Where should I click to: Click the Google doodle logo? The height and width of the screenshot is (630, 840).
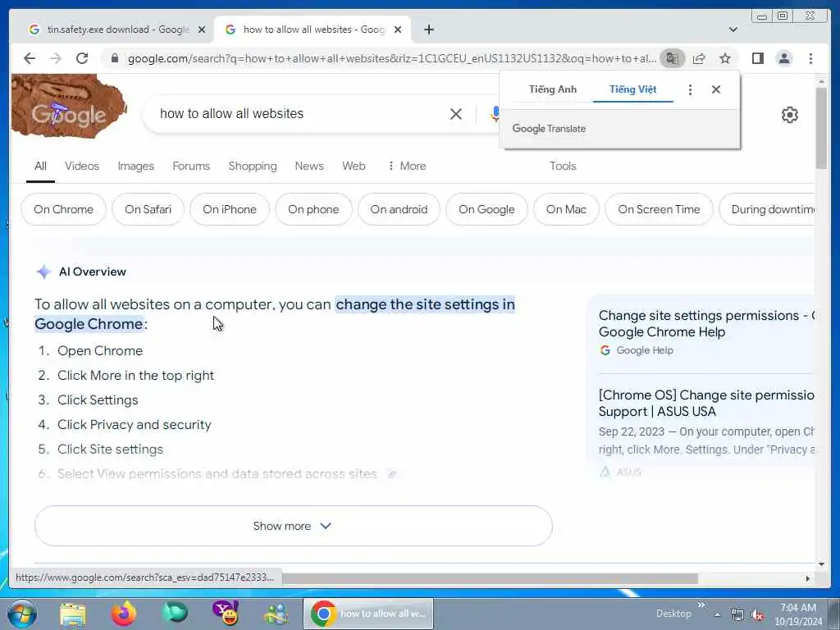(69, 106)
